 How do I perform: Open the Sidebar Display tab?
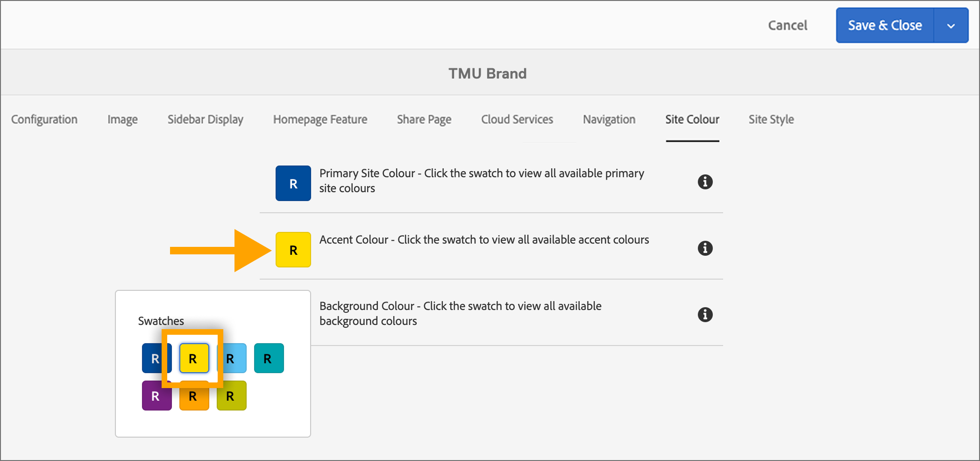click(x=205, y=119)
